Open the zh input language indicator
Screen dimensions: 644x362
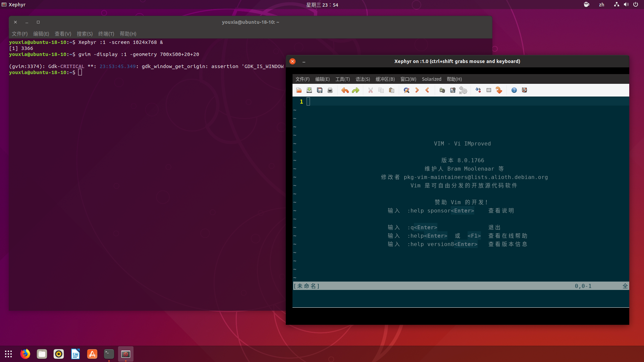coord(601,5)
